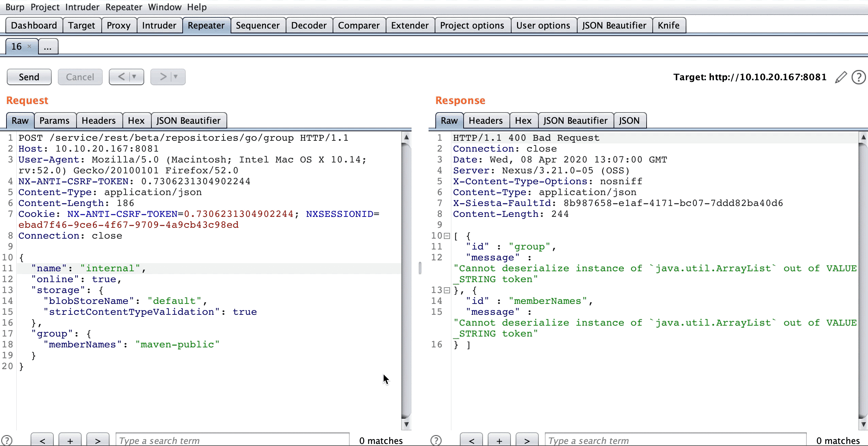The width and height of the screenshot is (868, 446).
Task: Open the Repeater menu in menu bar
Action: coord(124,7)
